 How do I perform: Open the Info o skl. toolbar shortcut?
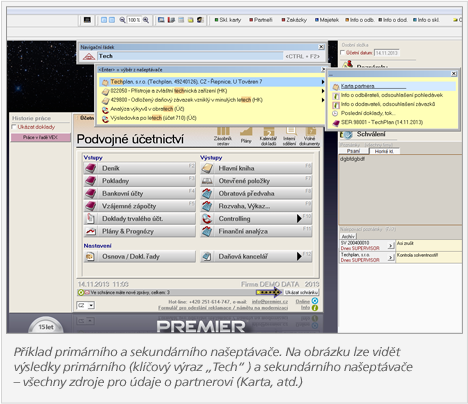click(x=426, y=20)
